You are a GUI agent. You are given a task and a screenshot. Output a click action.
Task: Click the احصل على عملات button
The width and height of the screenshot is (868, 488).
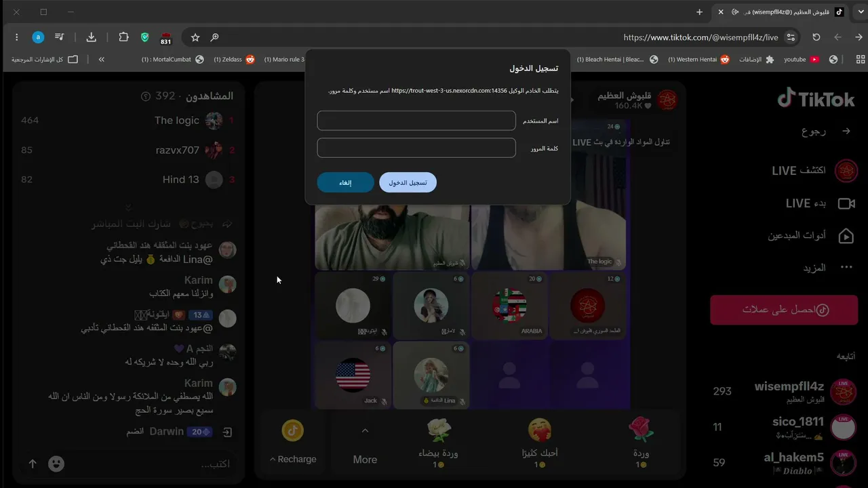[x=784, y=310]
